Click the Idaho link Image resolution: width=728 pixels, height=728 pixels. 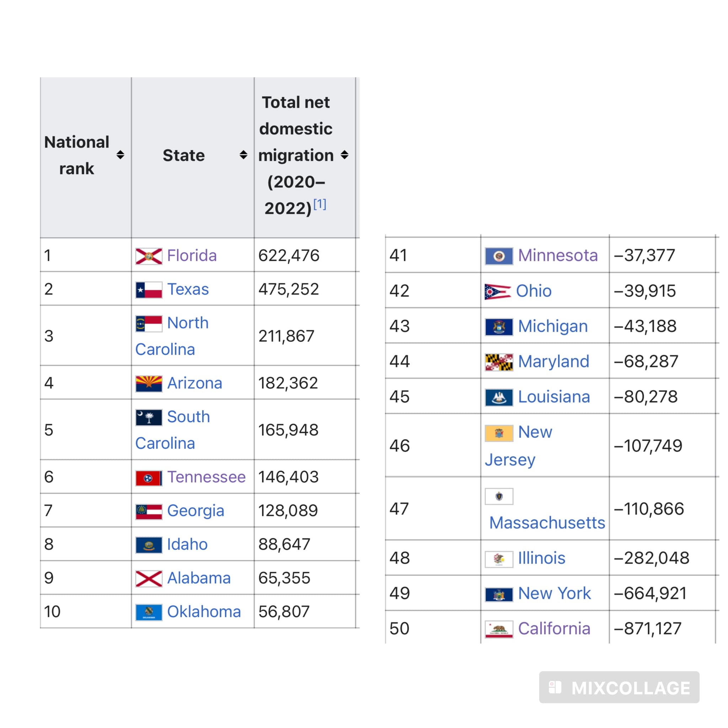click(x=187, y=545)
